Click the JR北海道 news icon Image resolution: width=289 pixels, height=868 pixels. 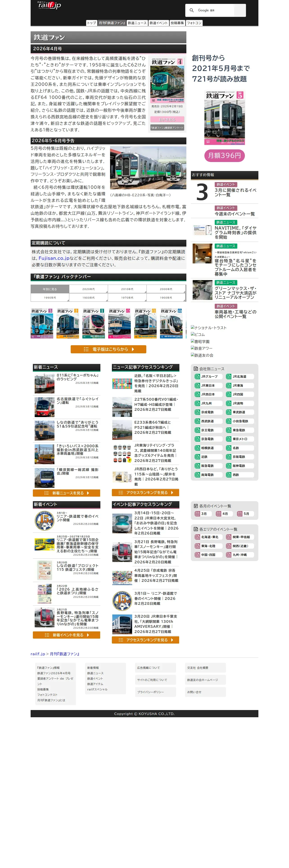click(x=229, y=376)
